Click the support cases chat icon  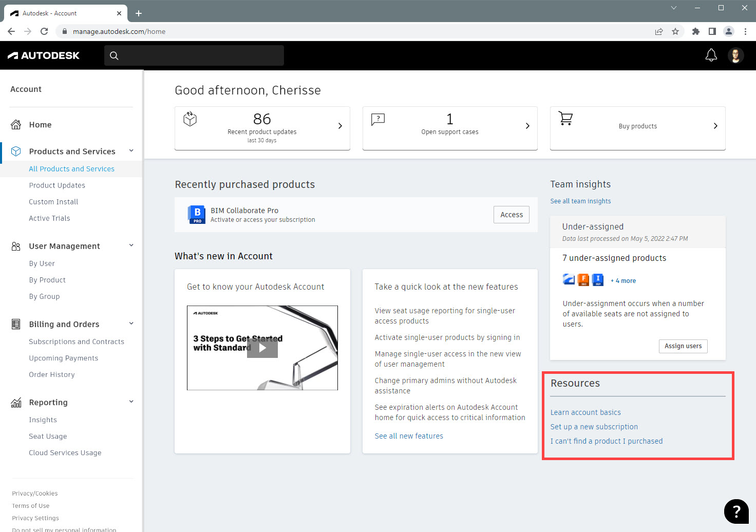coord(378,120)
